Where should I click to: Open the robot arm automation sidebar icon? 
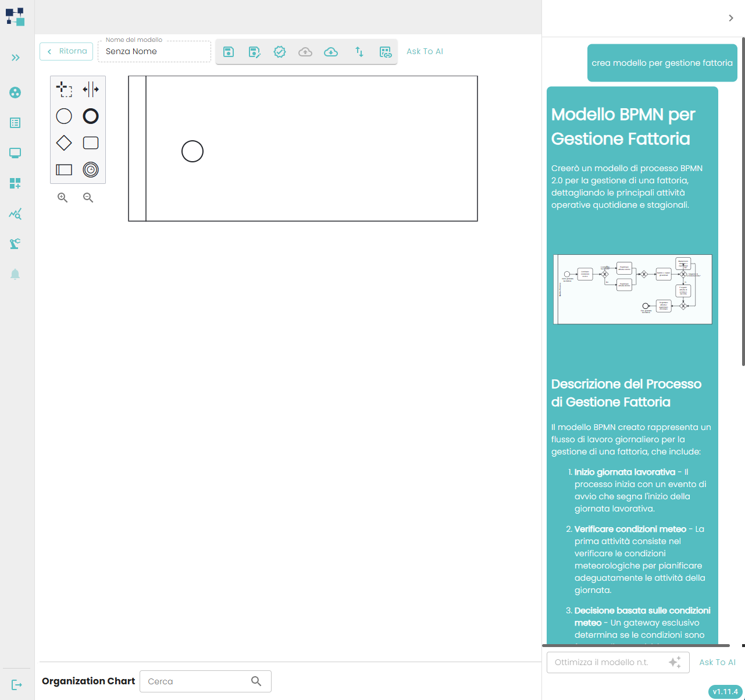tap(15, 244)
